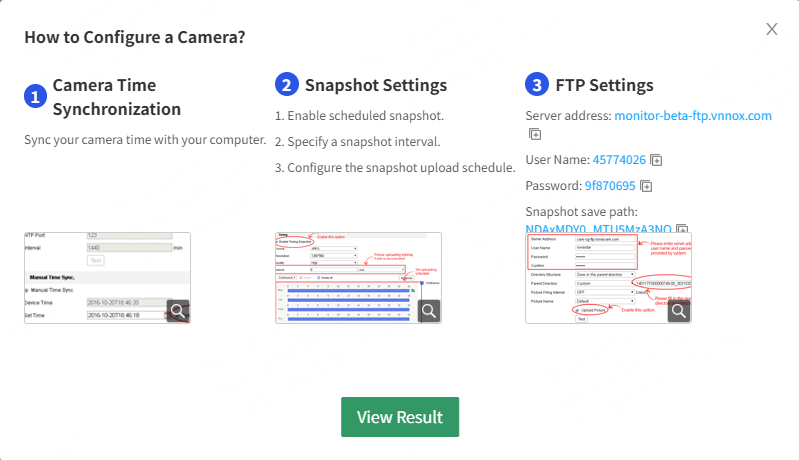The height and width of the screenshot is (460, 799).
Task: Open the snapshot schedule thumbnail image
Action: [358, 278]
